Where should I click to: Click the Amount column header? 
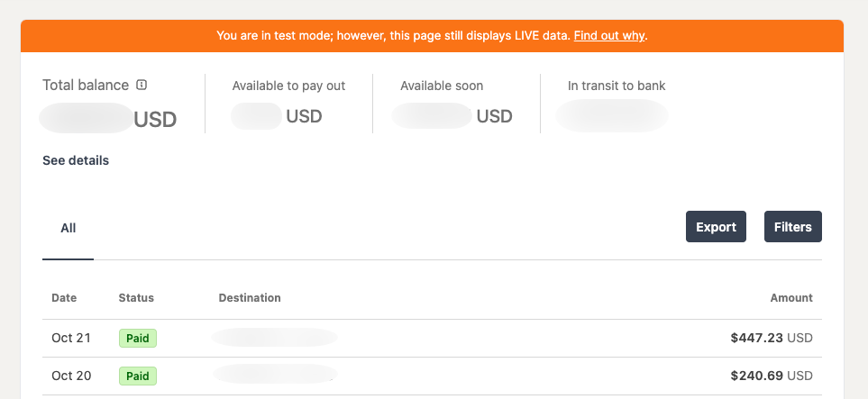coord(790,298)
